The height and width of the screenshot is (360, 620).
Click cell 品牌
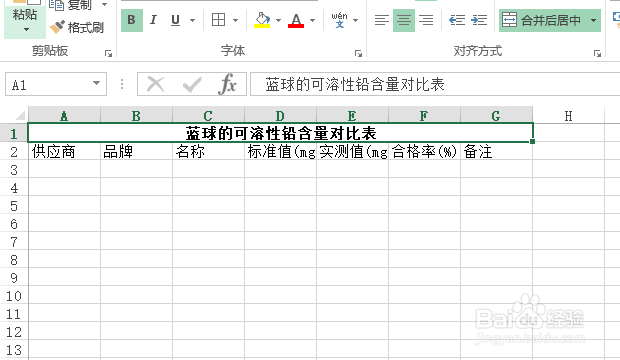tap(136, 152)
